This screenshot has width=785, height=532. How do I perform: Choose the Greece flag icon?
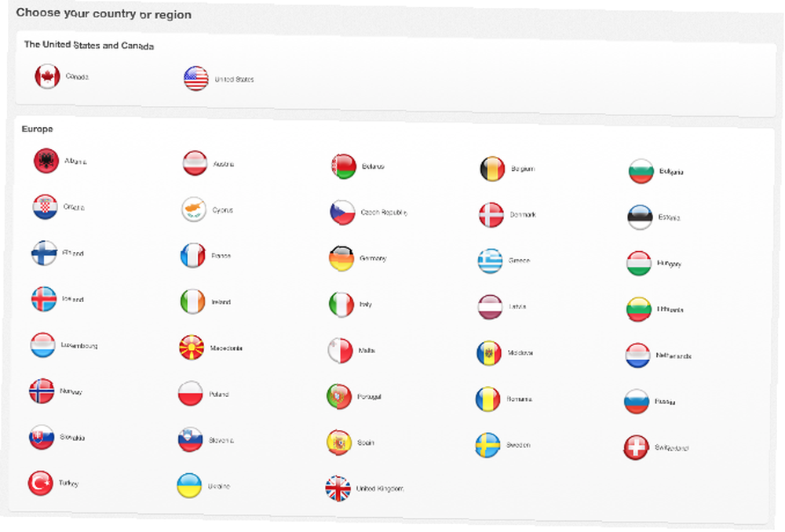490,261
